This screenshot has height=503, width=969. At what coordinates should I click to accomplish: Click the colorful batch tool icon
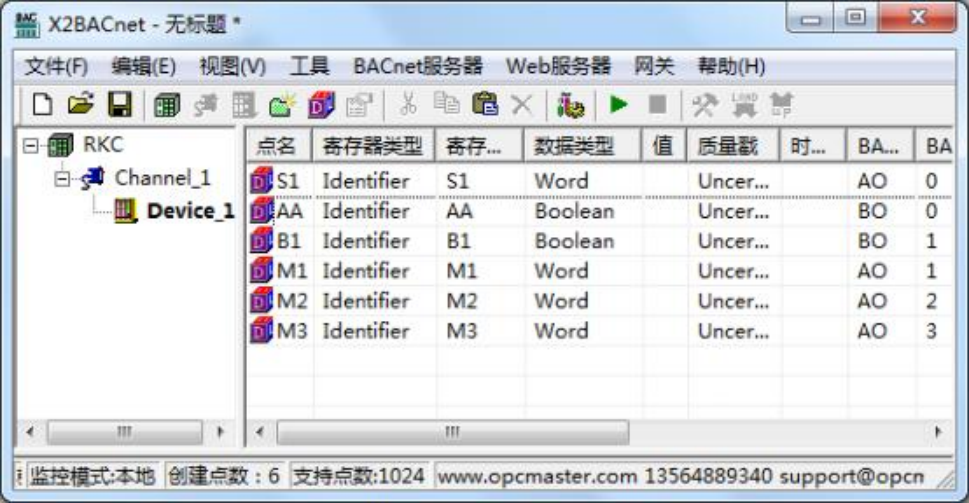coord(570,105)
